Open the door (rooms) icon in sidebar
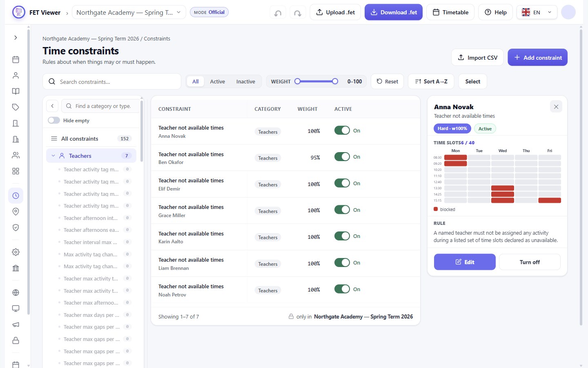The width and height of the screenshot is (588, 368). pyautogui.click(x=16, y=123)
